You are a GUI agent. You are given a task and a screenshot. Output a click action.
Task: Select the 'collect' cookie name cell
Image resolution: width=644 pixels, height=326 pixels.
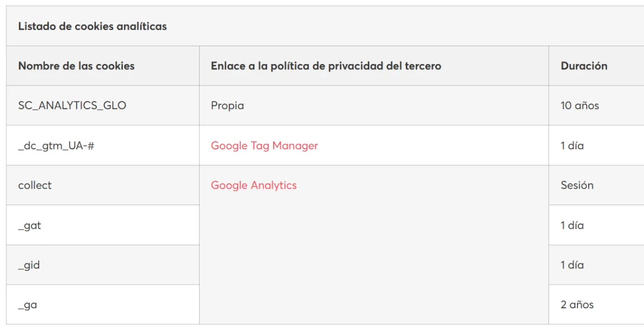click(x=35, y=185)
